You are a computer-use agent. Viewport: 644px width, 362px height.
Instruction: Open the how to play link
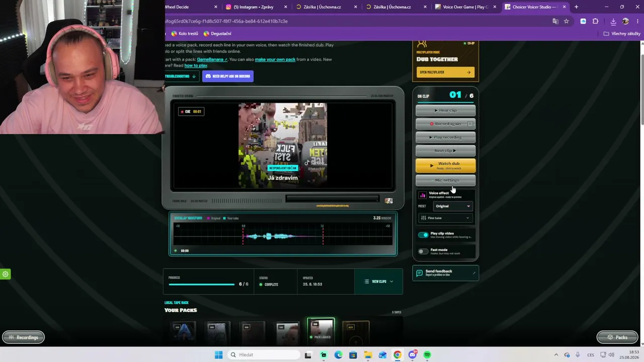coord(196,65)
